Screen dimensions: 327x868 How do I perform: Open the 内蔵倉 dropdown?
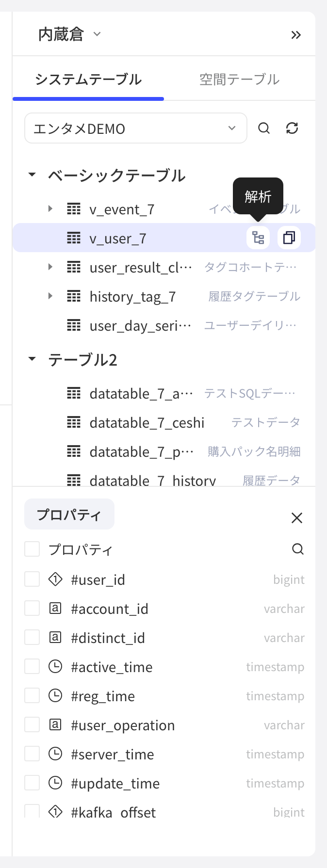click(x=69, y=34)
